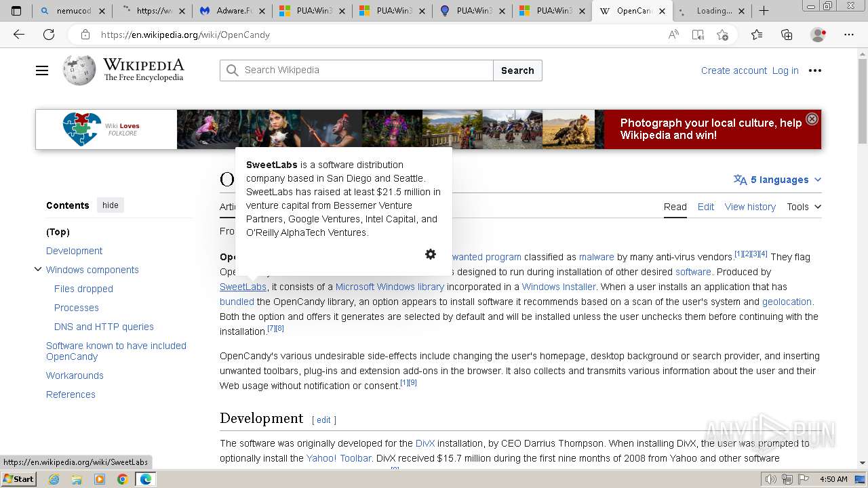The height and width of the screenshot is (488, 868).
Task: Open the software article link
Action: point(693,272)
